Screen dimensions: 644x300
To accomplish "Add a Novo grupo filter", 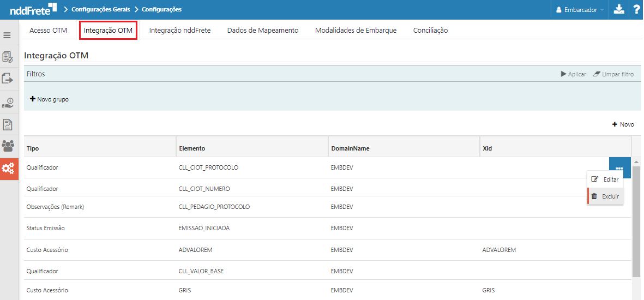I will (49, 99).
